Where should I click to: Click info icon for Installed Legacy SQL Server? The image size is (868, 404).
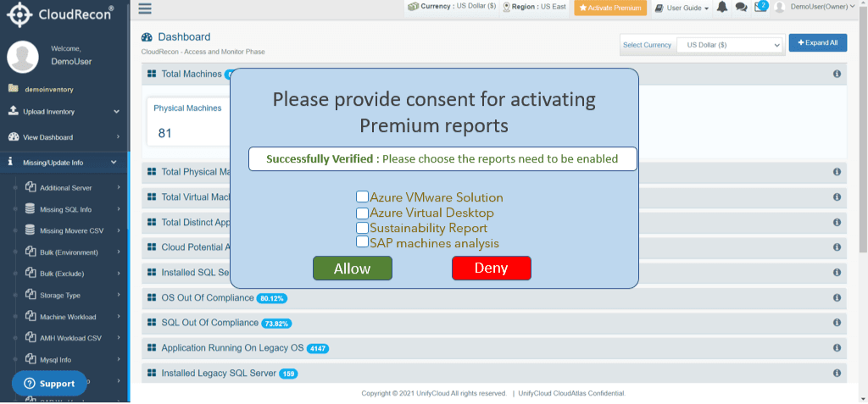coord(837,373)
